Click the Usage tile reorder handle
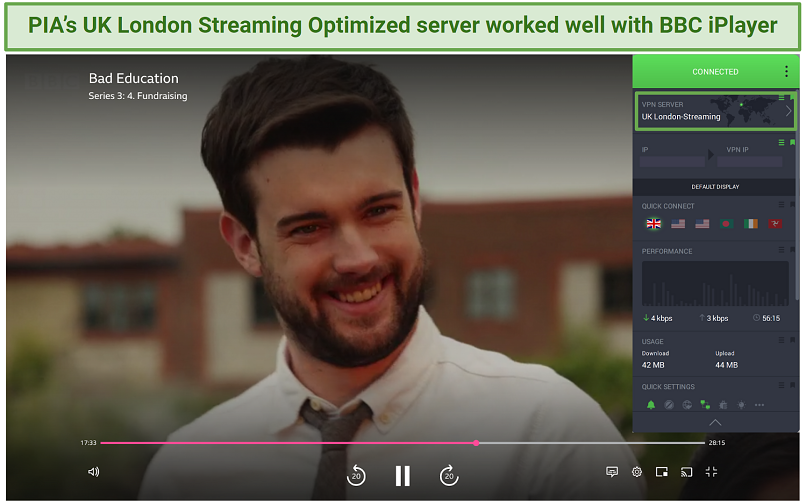Screen dimensions: 806x504 pyautogui.click(x=781, y=340)
